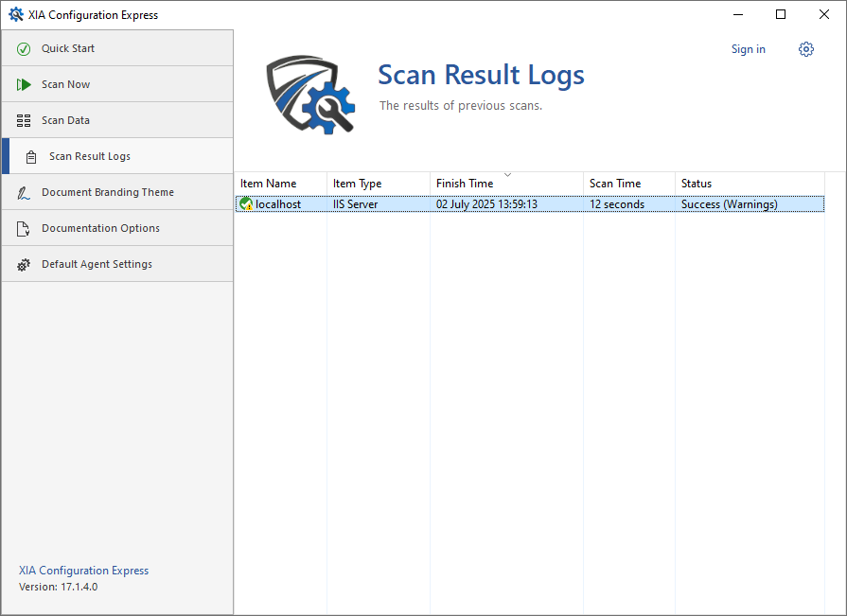
Task: Toggle sort arrow above Finish Time
Action: point(507,175)
